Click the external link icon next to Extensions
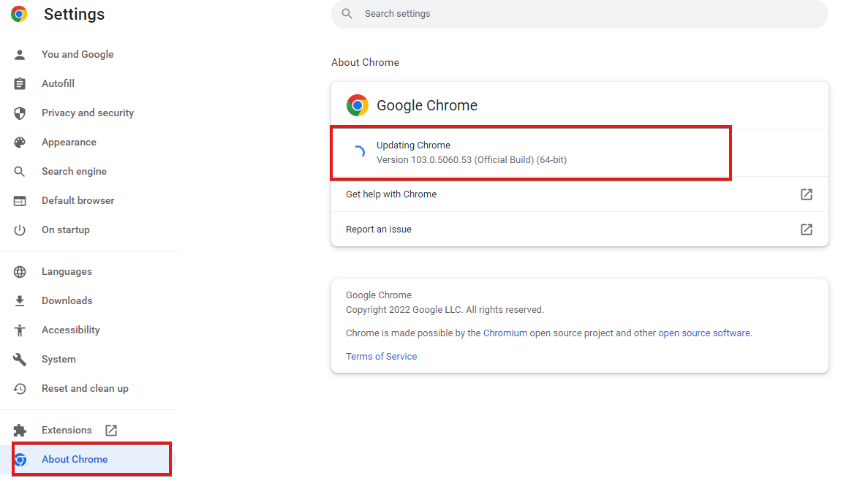This screenshot has height=500, width=868. click(x=111, y=431)
